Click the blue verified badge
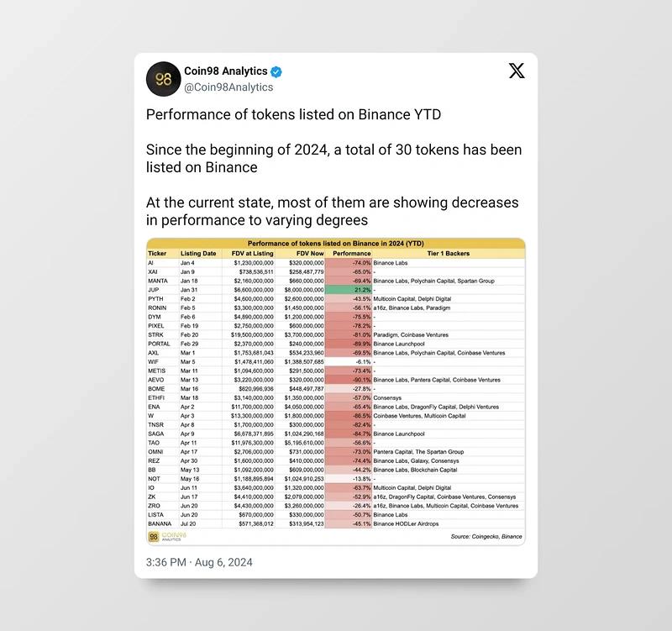 pyautogui.click(x=276, y=71)
